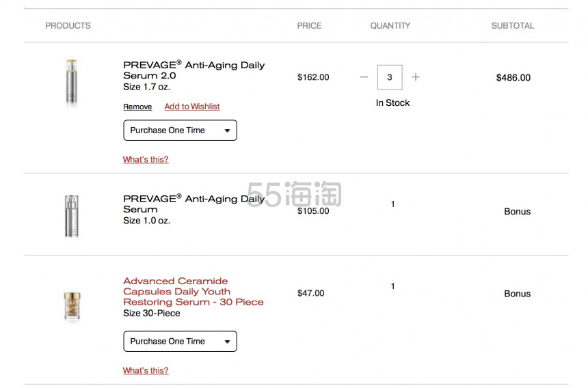This screenshot has width=588, height=388.
Task: Expand Purchase One Time dropdown for Ceramide Capsules
Action: (180, 341)
